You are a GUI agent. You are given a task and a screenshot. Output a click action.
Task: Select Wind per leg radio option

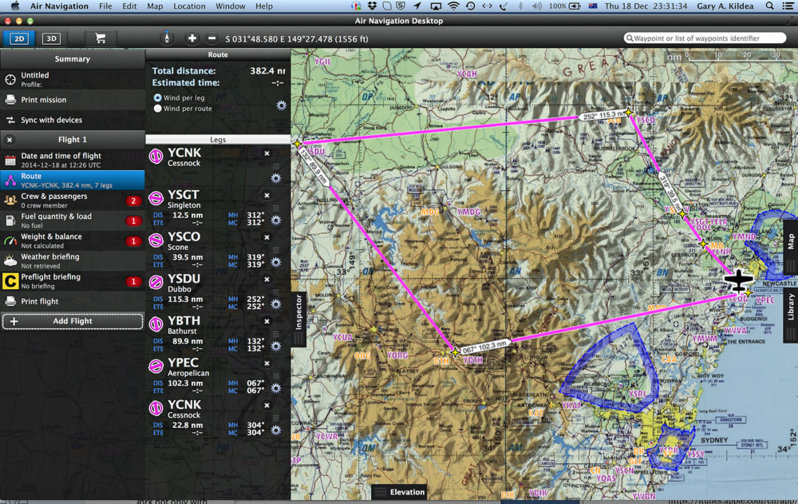(x=158, y=98)
